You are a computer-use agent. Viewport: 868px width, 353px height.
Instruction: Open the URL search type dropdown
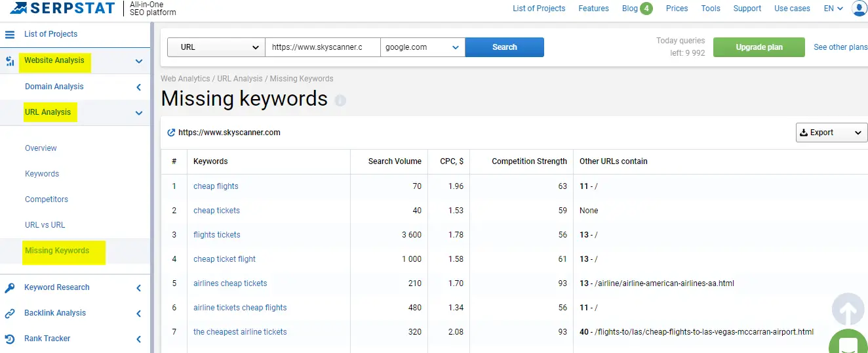click(x=216, y=47)
